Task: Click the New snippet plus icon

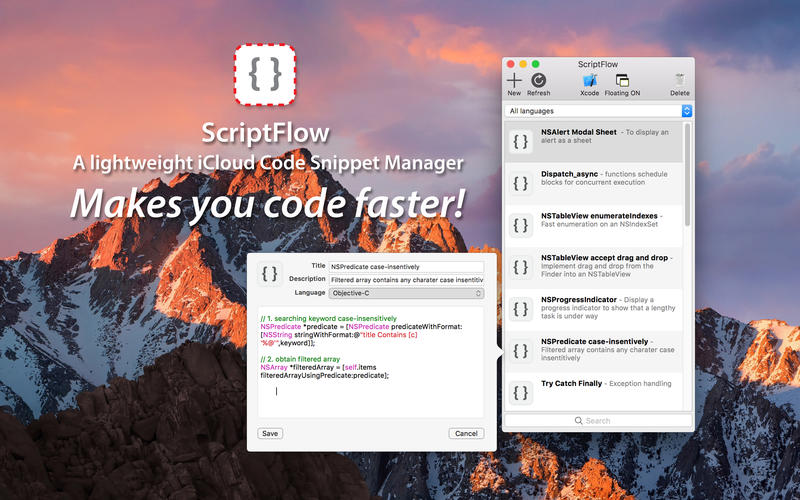Action: 514,80
